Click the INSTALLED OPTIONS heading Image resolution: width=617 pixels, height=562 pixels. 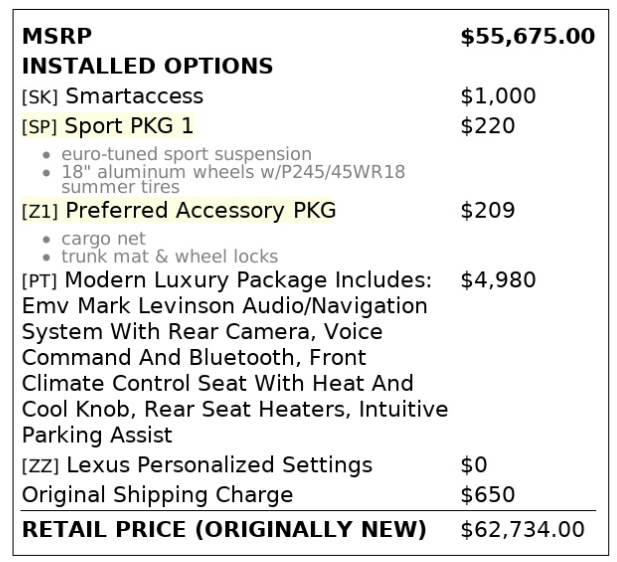[147, 66]
